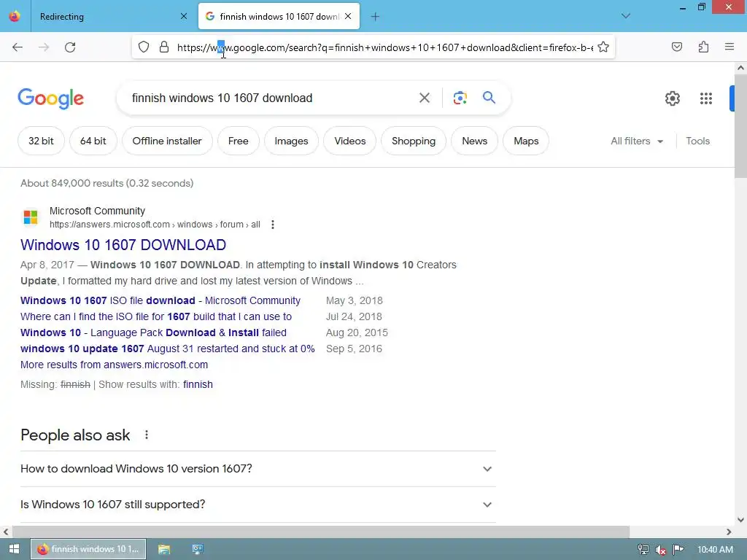Open three-dot menu for Microsoft Community result

pyautogui.click(x=273, y=225)
